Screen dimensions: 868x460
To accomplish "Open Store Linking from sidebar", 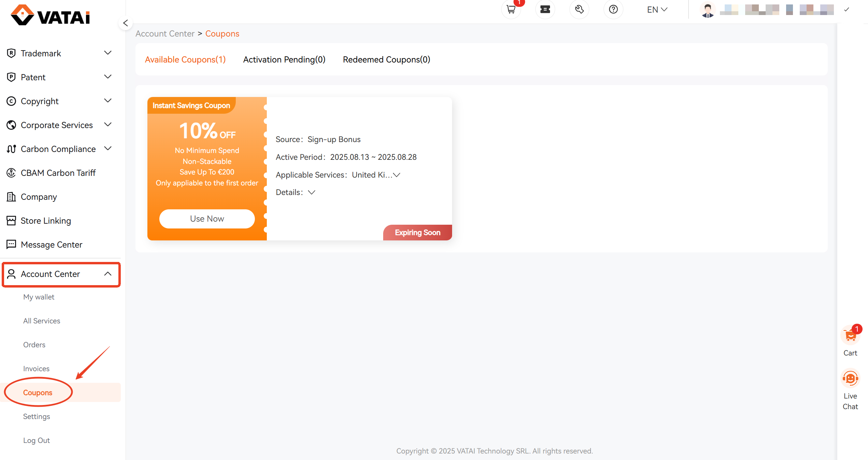I will coord(46,221).
